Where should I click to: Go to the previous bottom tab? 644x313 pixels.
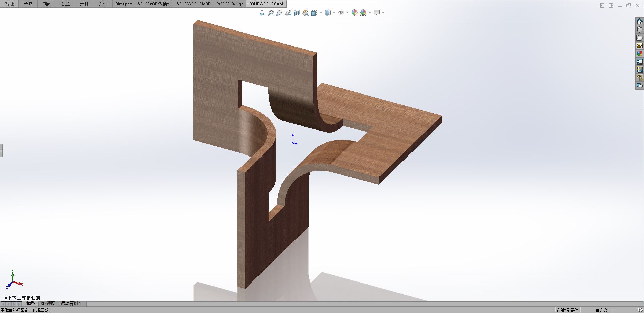click(9, 304)
